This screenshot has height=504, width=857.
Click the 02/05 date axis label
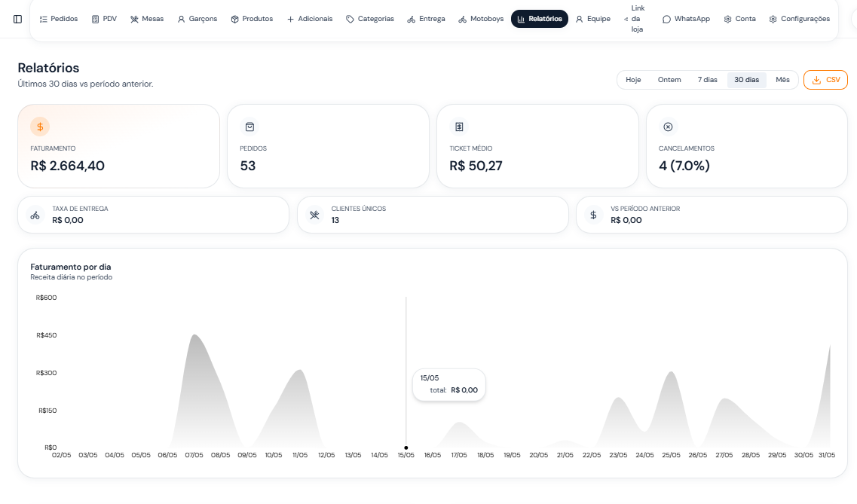(61, 455)
